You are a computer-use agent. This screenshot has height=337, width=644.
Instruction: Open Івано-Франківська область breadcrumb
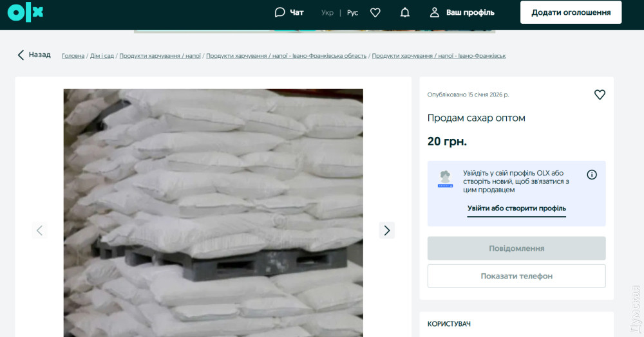[287, 56]
